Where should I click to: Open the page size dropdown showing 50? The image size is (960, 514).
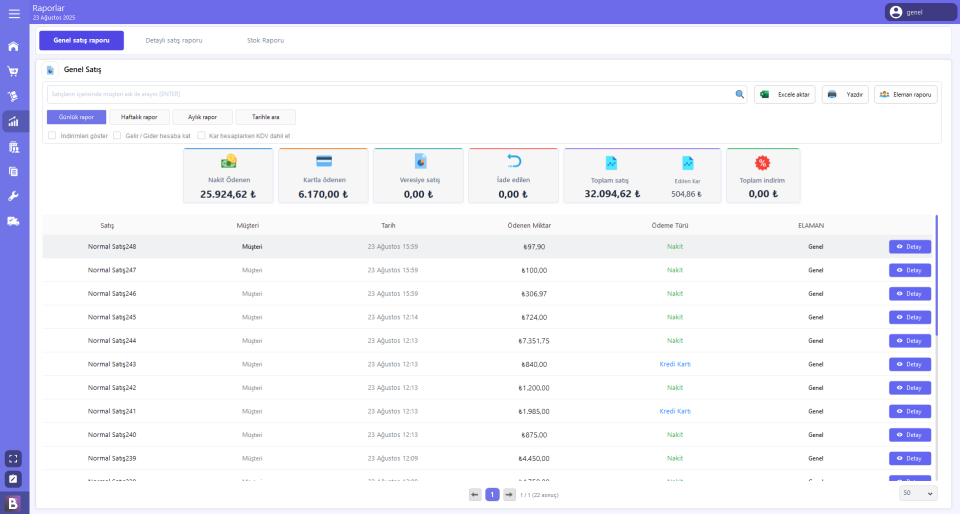click(x=918, y=493)
